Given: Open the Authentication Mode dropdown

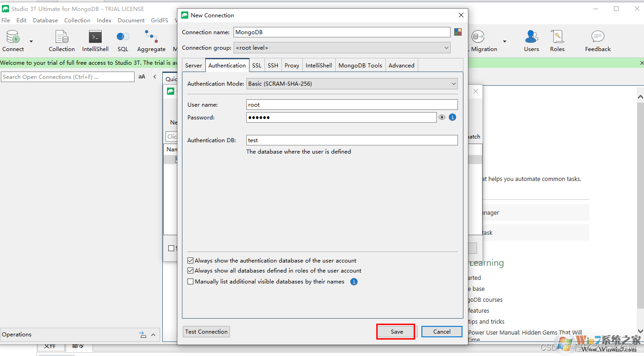Looking at the screenshot, I should tap(352, 84).
